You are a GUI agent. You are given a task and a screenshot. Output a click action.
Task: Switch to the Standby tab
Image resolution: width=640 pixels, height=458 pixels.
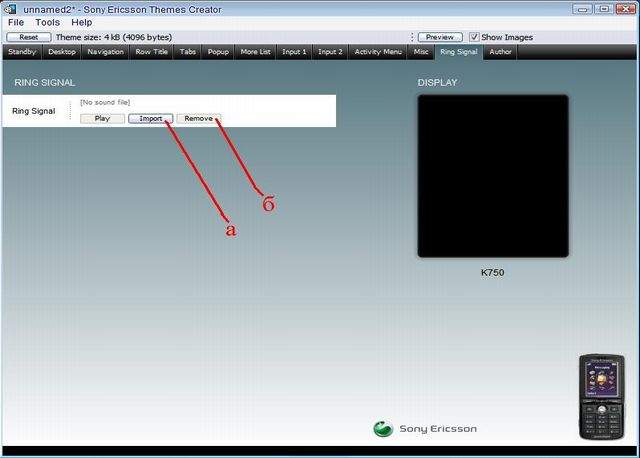[22, 52]
